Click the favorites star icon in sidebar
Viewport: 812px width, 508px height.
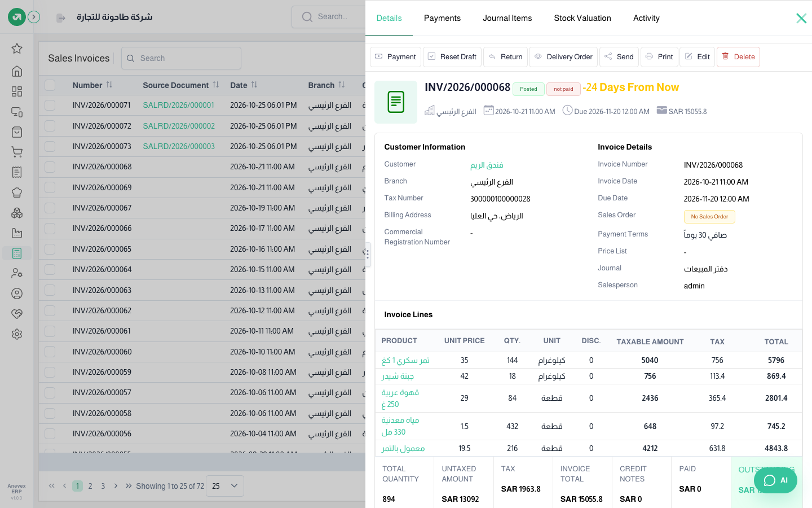click(17, 49)
